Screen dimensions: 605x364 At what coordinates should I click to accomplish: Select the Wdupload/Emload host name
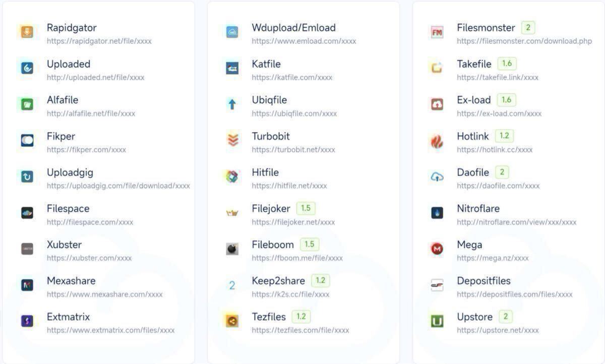(x=293, y=28)
